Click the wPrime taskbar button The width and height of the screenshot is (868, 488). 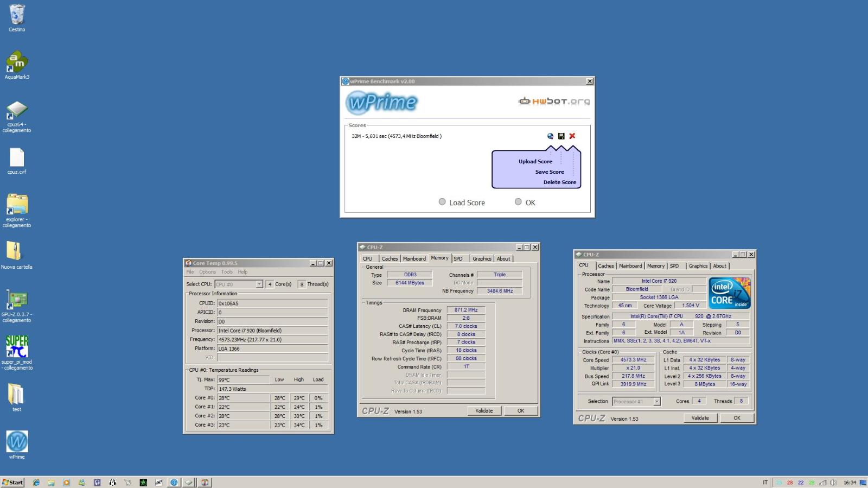point(174,482)
